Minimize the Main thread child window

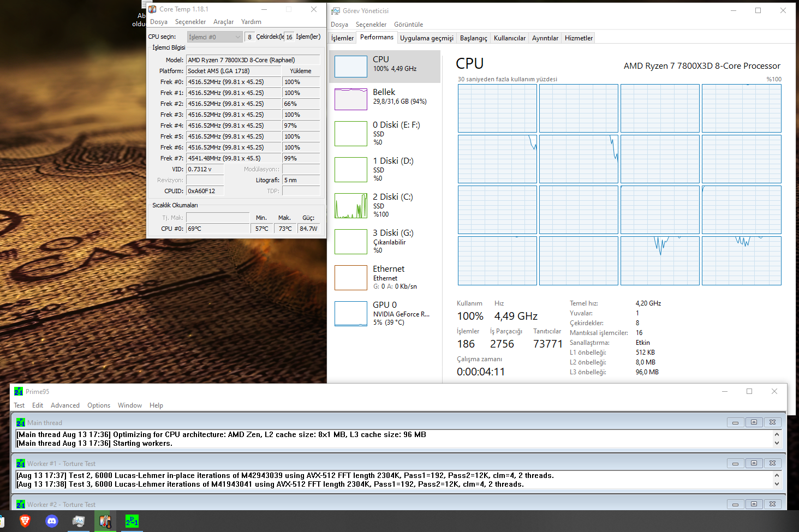tap(735, 422)
